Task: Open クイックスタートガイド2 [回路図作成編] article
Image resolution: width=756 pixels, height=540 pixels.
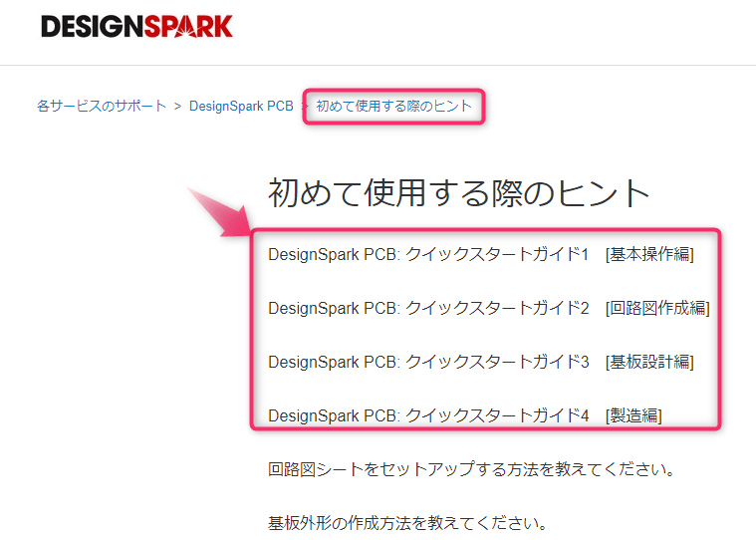Action: [489, 308]
